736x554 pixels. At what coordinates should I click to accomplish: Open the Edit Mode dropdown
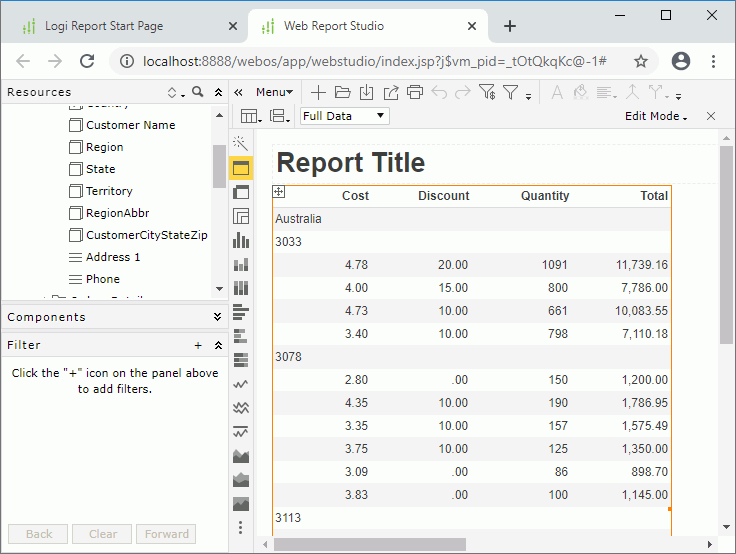point(656,116)
